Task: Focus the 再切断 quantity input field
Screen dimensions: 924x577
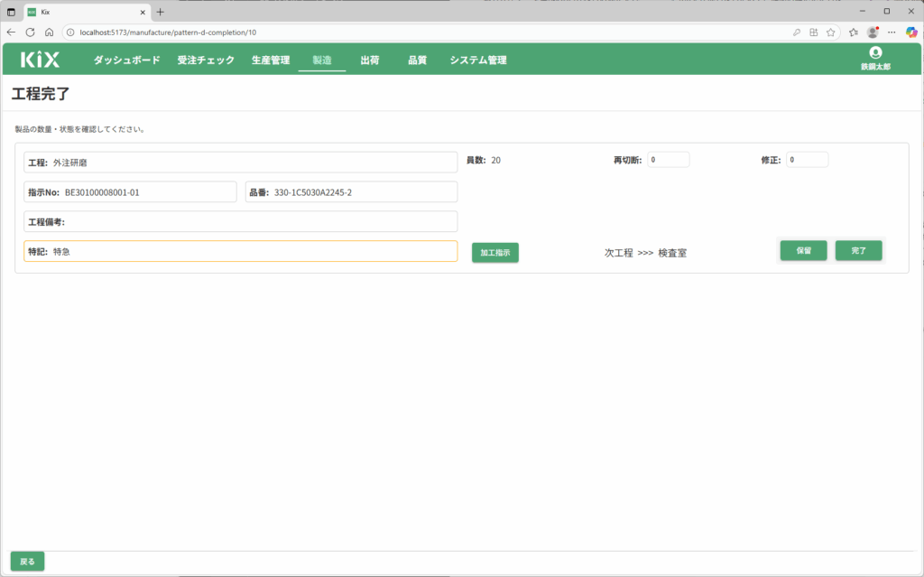Action: click(668, 160)
